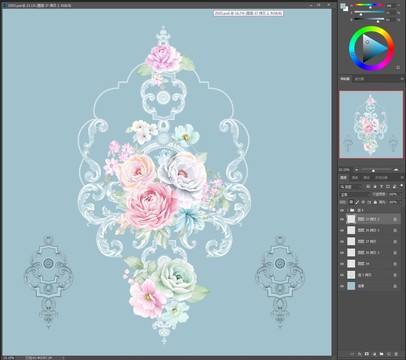406x360 pixels.
Task: Hide the 组 1 拷贝 layer
Action: point(342,275)
